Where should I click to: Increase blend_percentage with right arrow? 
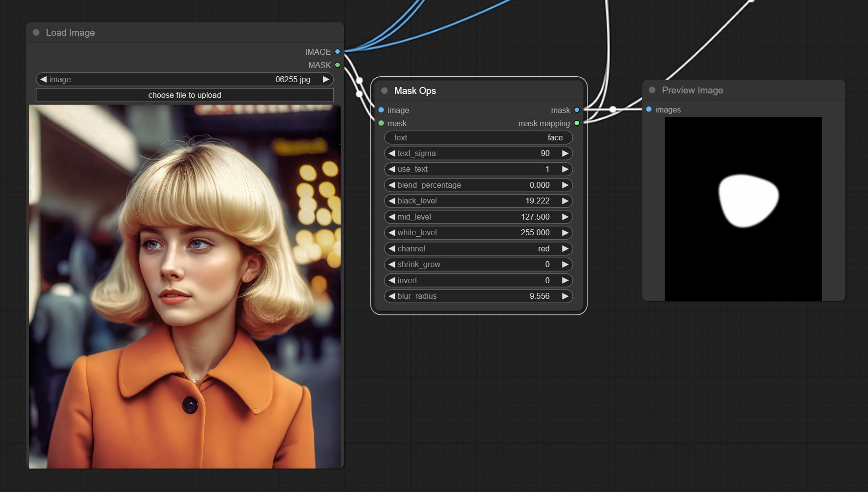click(x=565, y=185)
